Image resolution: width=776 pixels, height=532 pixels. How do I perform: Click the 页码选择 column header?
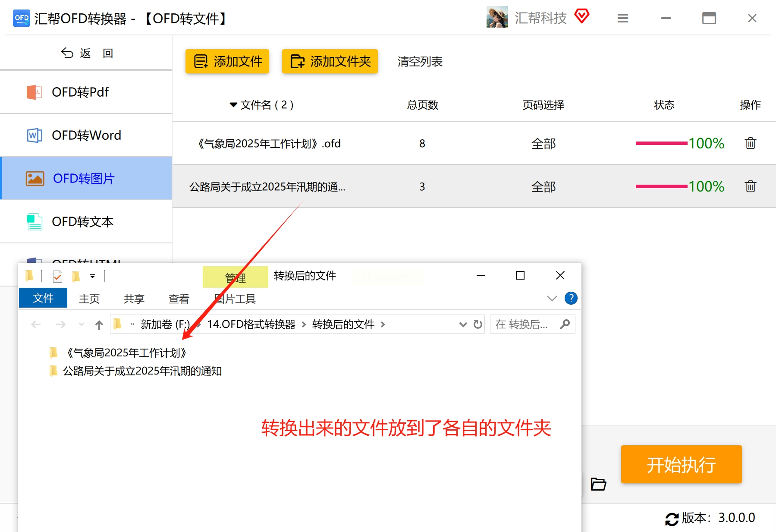point(544,105)
